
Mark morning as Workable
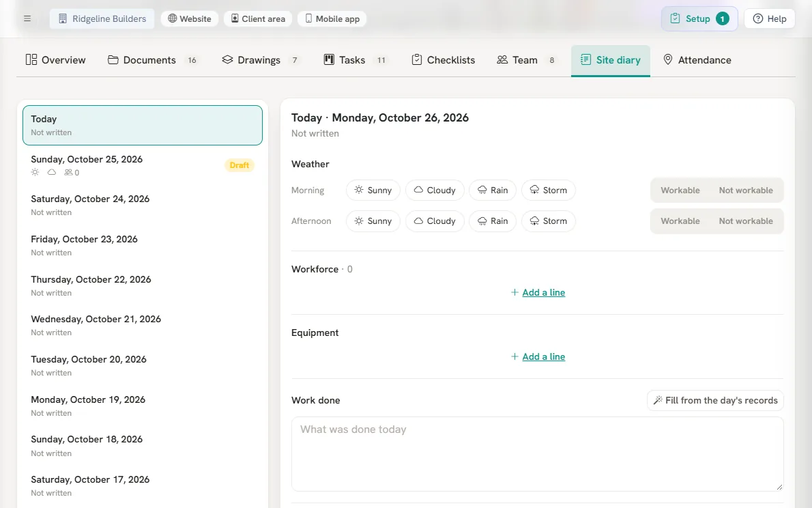680,190
